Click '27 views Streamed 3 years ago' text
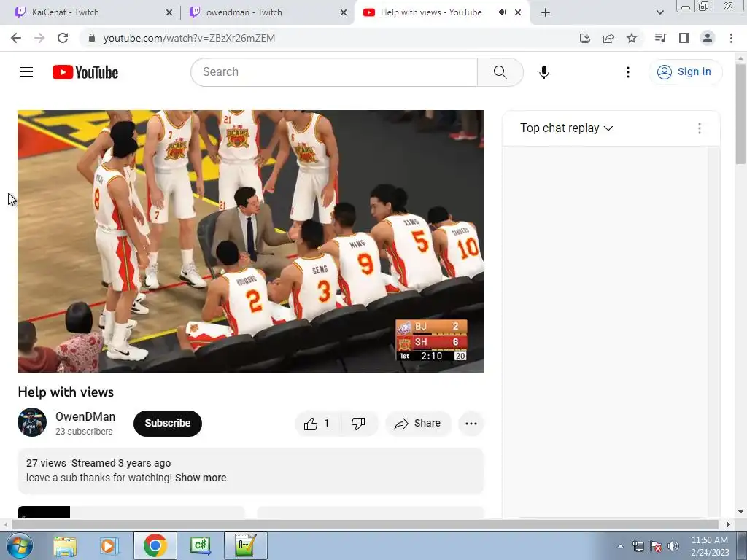Screen dimensions: 747x560 [98, 463]
